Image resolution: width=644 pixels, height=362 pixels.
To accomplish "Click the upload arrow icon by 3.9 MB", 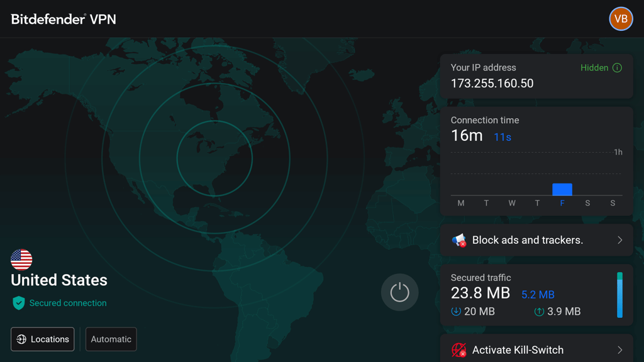I will 539,312.
